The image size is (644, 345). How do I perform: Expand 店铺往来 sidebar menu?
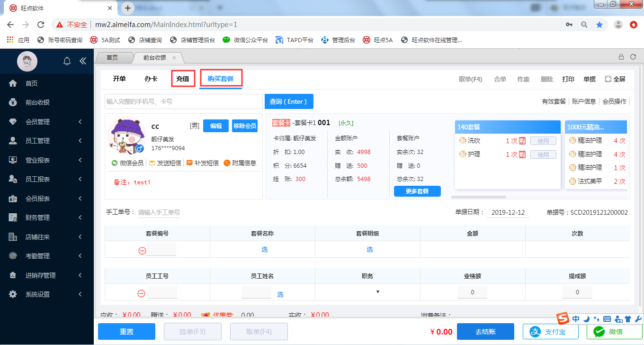47,237
